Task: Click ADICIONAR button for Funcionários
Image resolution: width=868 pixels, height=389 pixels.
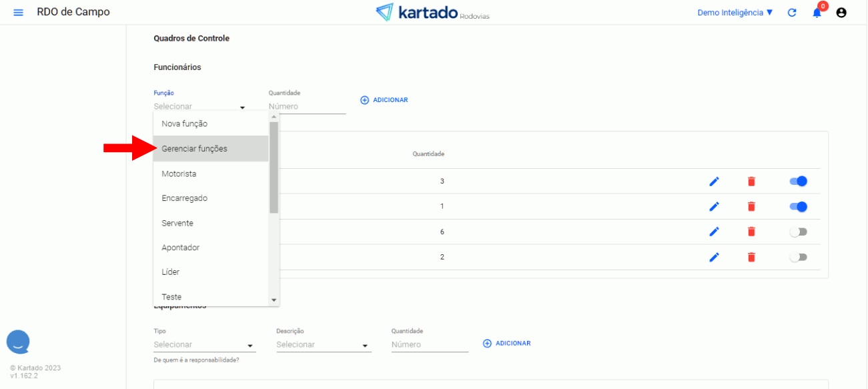Action: pos(384,100)
